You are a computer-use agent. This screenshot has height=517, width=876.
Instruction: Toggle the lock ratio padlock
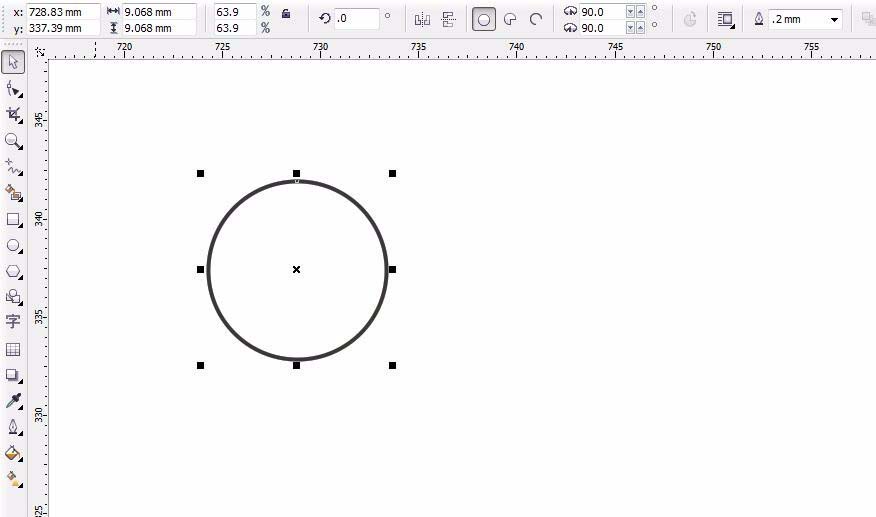[286, 13]
